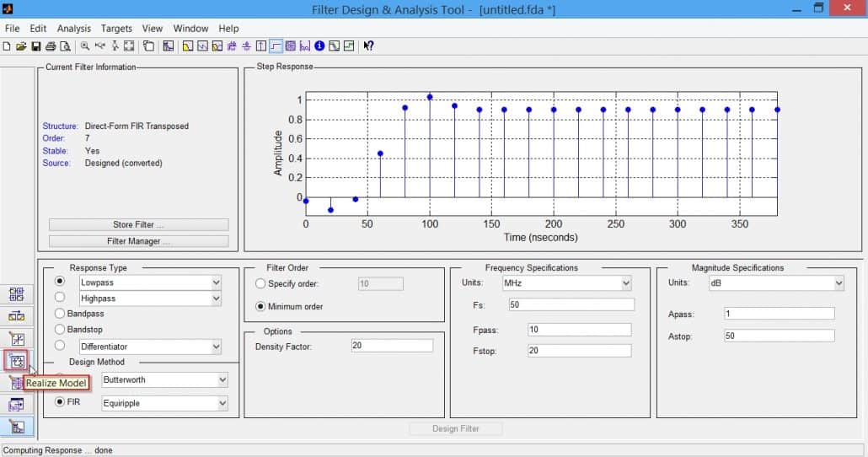
Task: Select the Highpass response type radio
Action: 60,298
